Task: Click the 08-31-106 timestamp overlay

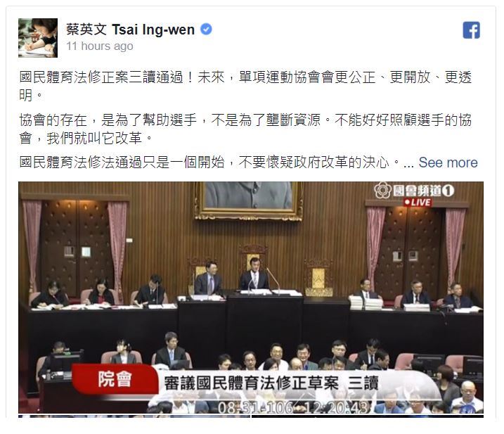Action: pyautogui.click(x=292, y=407)
